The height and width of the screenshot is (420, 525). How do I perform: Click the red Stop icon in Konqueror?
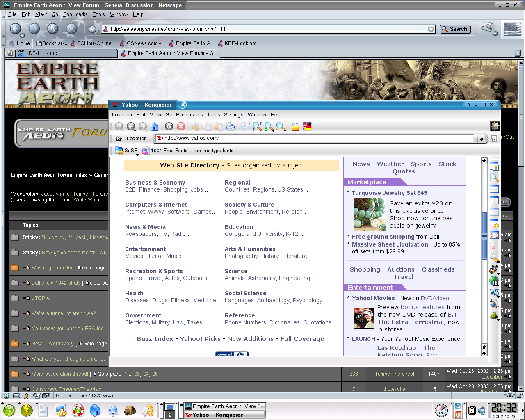click(x=181, y=127)
